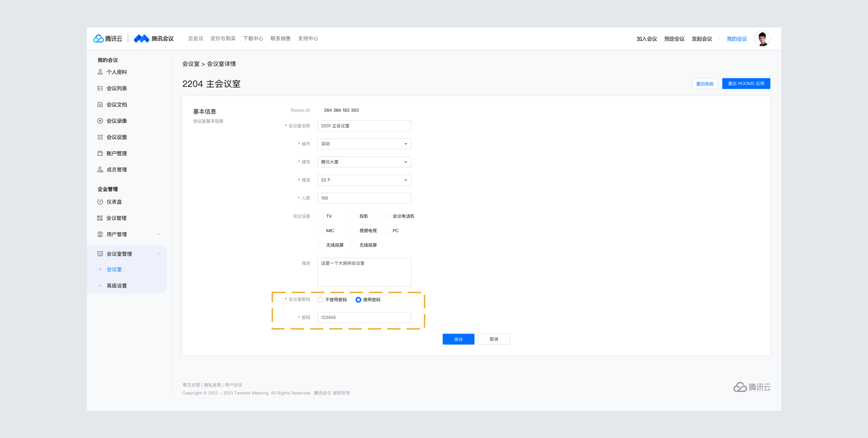This screenshot has width=868, height=438.
Task: Check the 投影 projector checkbox
Action: (x=353, y=216)
